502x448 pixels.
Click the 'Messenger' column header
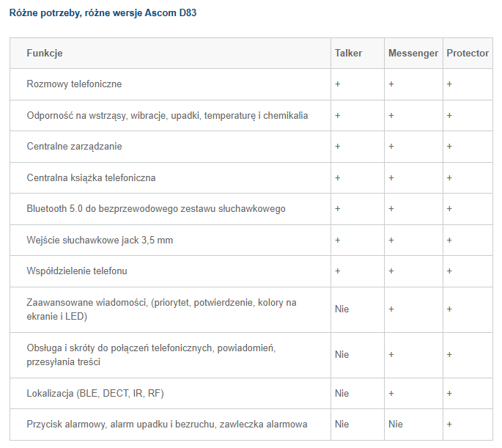413,54
